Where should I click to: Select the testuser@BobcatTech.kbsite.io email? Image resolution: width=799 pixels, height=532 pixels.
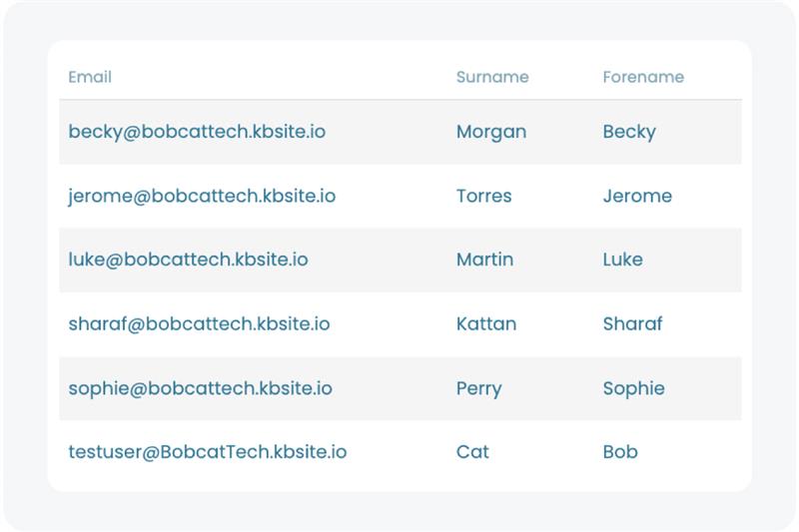208,452
